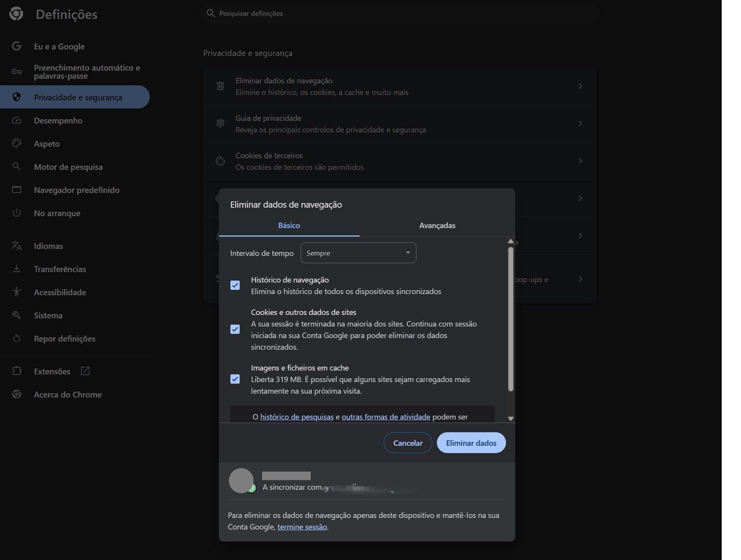The image size is (741, 560).
Task: Click the key icon for password autofill
Action: (16, 72)
